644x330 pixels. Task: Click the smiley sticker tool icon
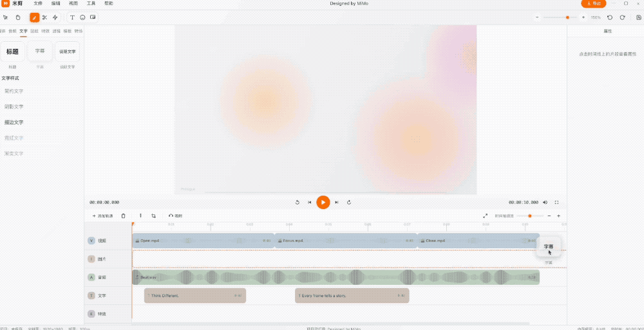pyautogui.click(x=82, y=17)
